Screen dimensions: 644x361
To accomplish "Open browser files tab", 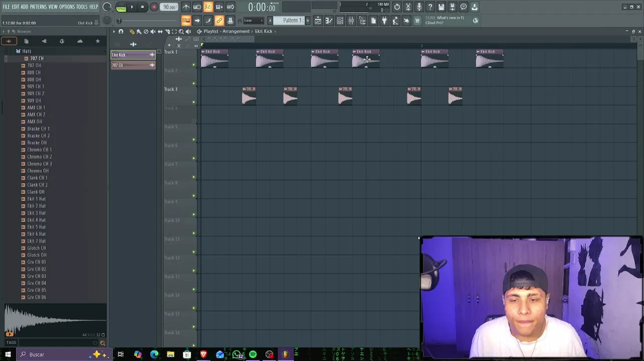I will point(26,41).
